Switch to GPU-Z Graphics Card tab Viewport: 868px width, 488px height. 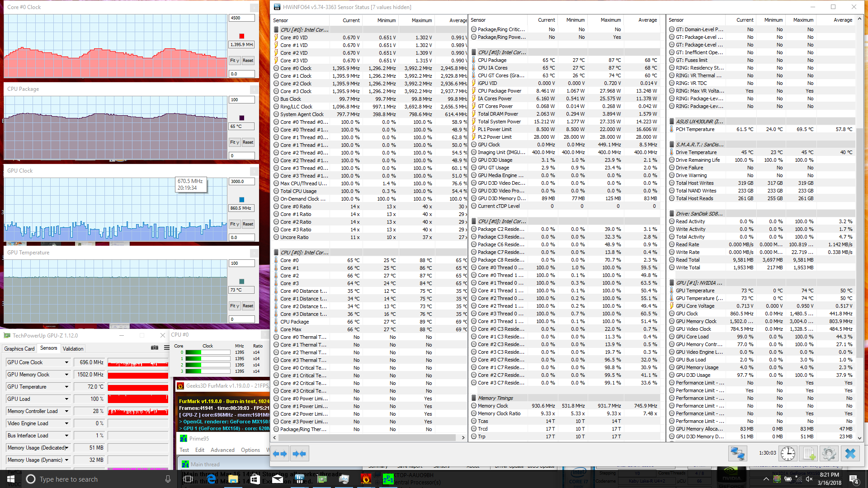pos(19,349)
